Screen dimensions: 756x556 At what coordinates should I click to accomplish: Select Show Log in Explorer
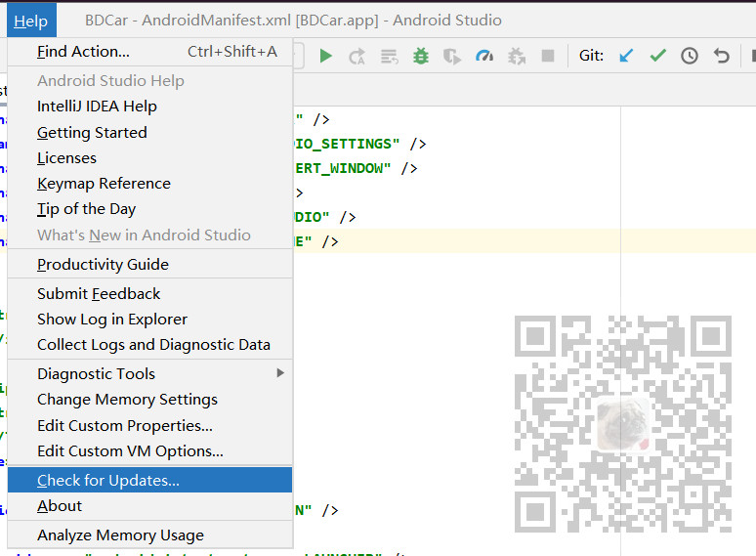150,320
